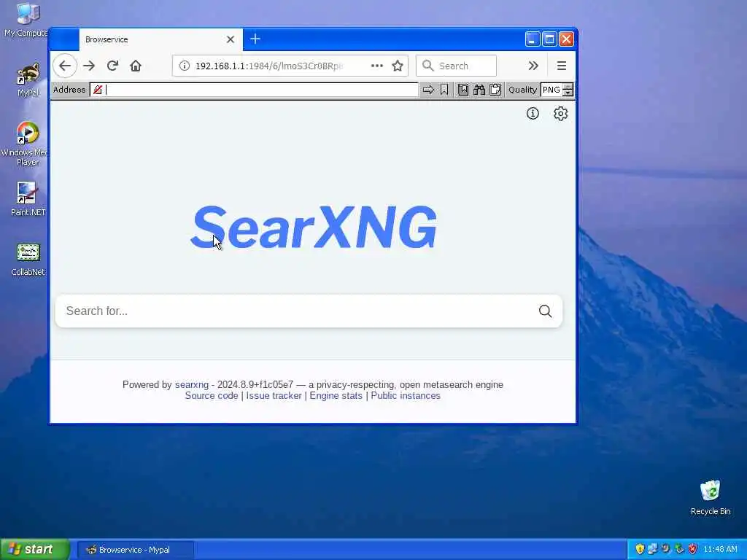Select the Browservice tab
The height and width of the screenshot is (560, 747).
point(161,39)
